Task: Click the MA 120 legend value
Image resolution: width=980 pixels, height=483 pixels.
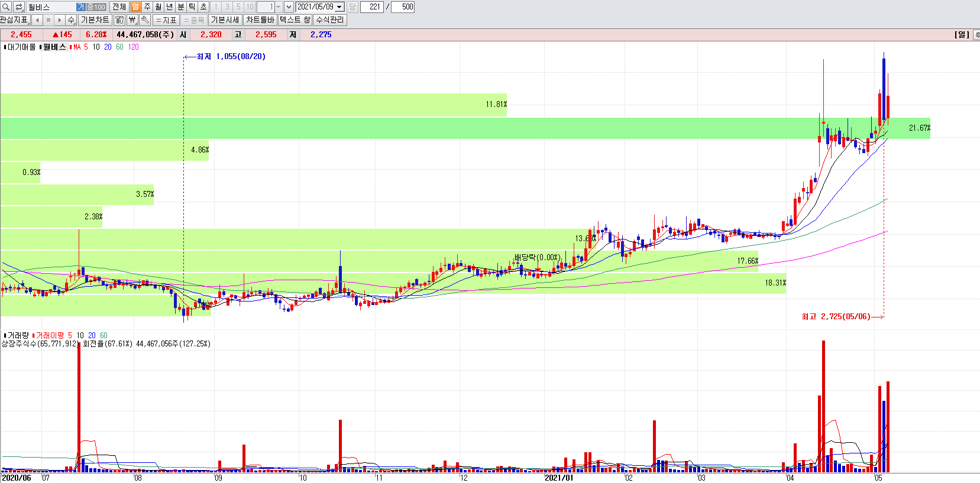Action: pyautogui.click(x=133, y=47)
